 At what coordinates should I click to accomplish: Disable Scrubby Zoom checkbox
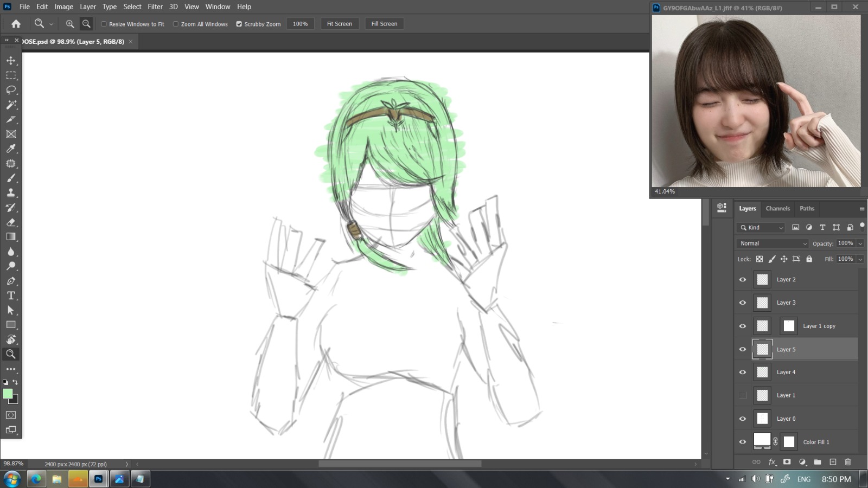[x=239, y=24]
